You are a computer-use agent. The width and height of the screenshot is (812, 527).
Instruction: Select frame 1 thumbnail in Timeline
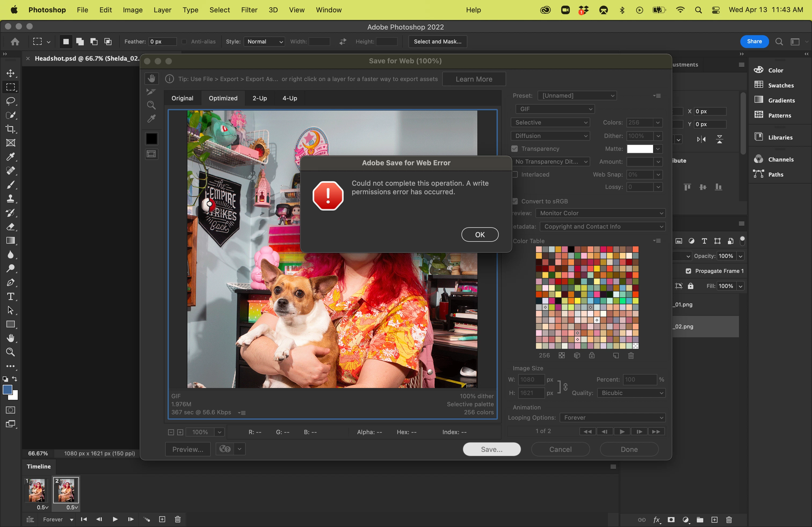(37, 490)
